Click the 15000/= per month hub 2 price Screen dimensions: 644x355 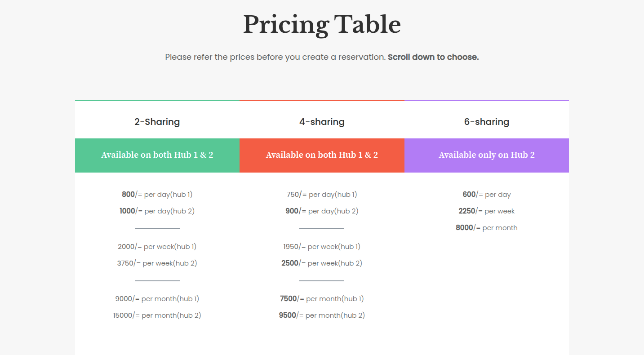pyautogui.click(x=157, y=315)
